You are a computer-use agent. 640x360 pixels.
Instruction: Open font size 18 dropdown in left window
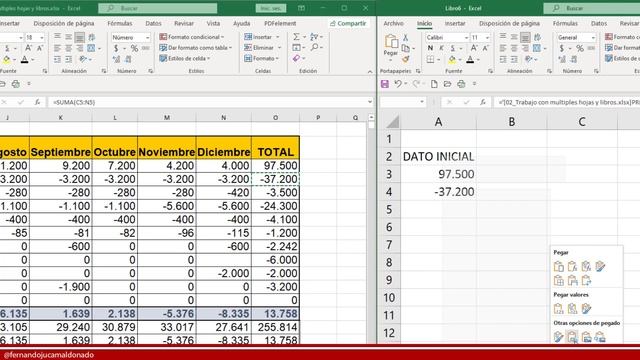point(42,38)
